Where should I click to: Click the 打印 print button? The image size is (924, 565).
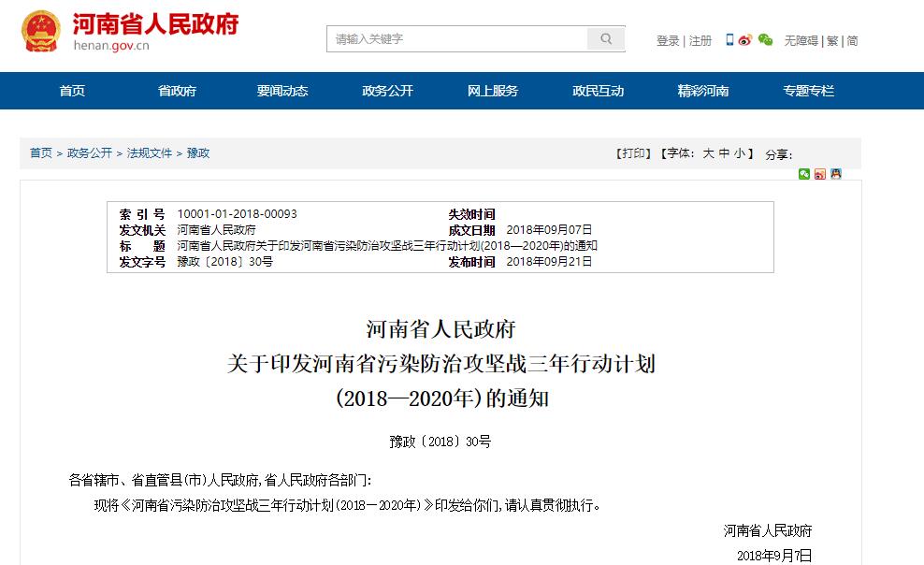point(633,153)
